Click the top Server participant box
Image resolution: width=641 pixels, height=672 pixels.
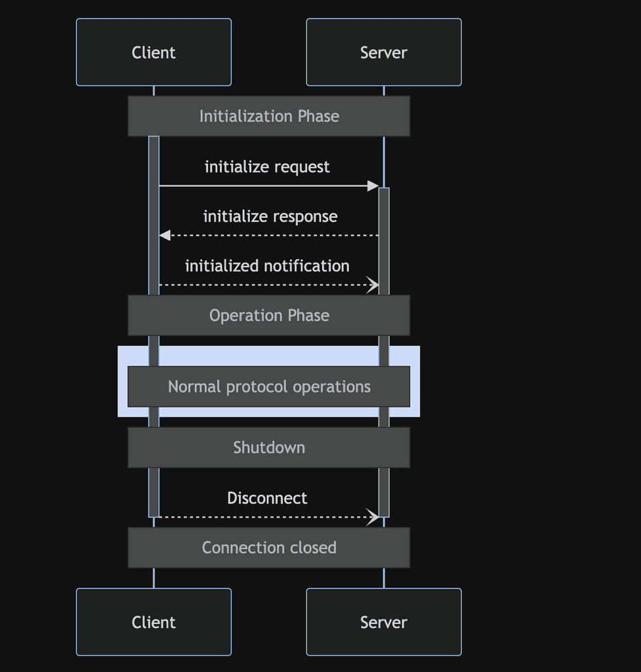coord(383,52)
